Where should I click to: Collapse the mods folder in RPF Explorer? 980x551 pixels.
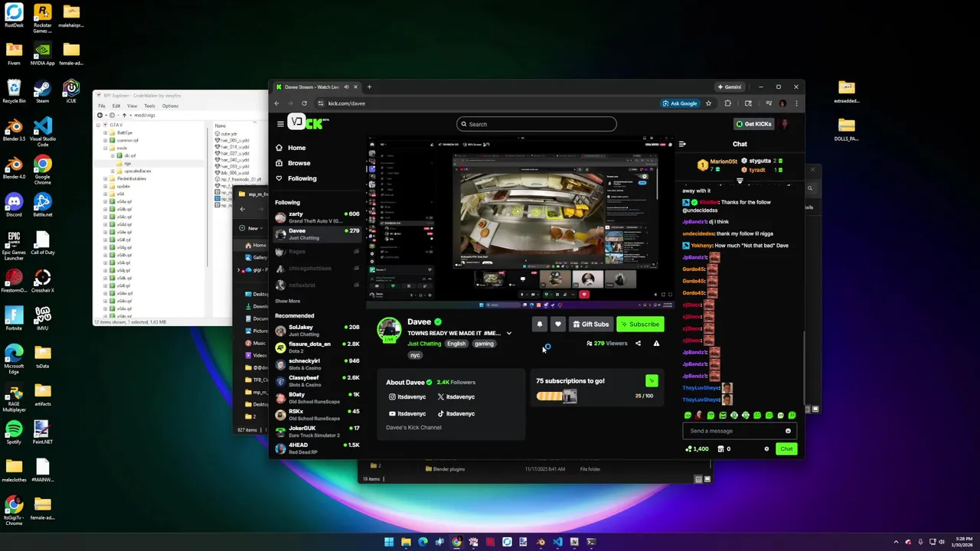coord(106,148)
